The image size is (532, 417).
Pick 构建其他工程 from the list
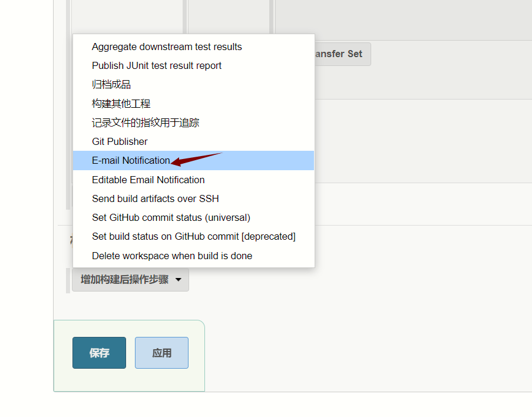[x=193, y=104]
